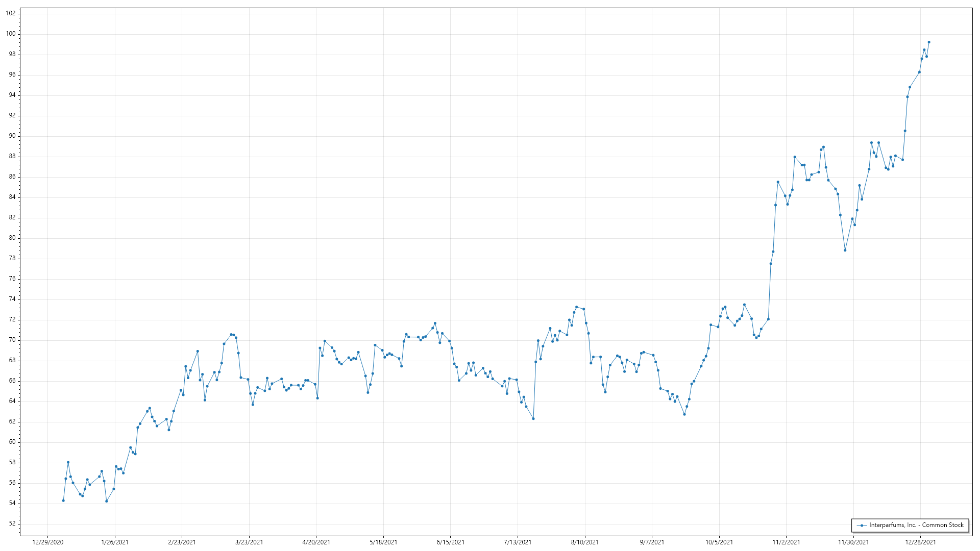Image resolution: width=980 pixels, height=551 pixels.
Task: Select the 2/23/2021 x-axis date label
Action: [182, 542]
